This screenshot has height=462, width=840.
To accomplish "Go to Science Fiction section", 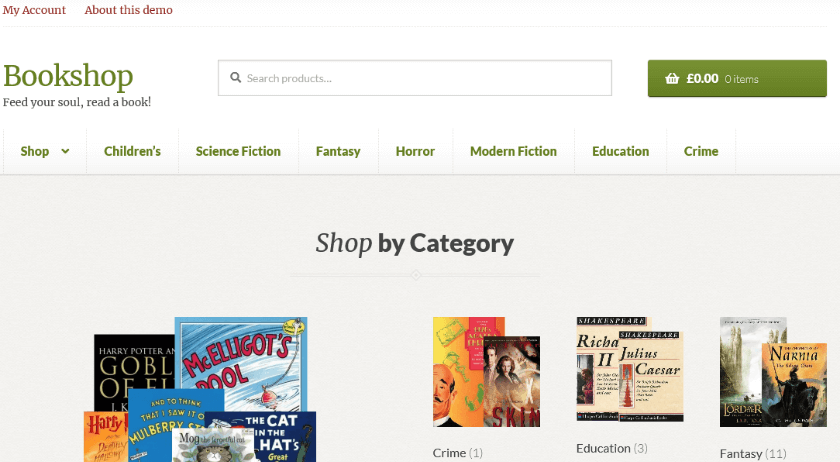I will click(x=238, y=151).
